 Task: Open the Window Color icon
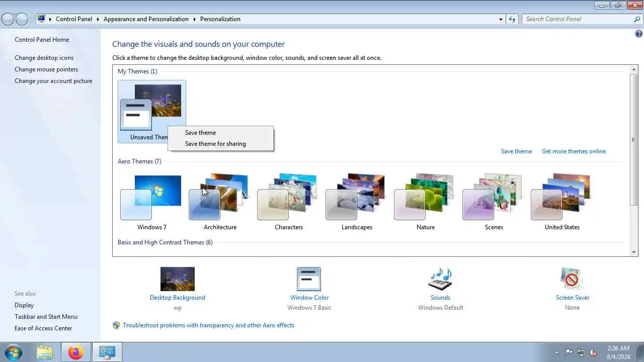[x=309, y=279]
